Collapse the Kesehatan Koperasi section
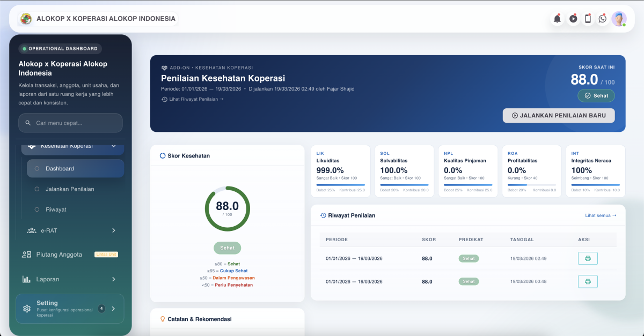Viewport: 644px width, 336px height. [113, 145]
